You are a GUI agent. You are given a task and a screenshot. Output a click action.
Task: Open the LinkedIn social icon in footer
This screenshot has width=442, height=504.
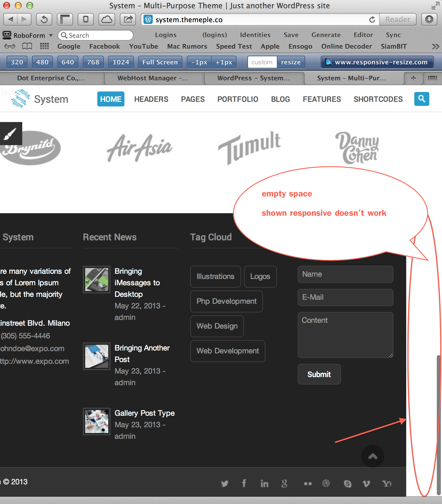(x=264, y=483)
